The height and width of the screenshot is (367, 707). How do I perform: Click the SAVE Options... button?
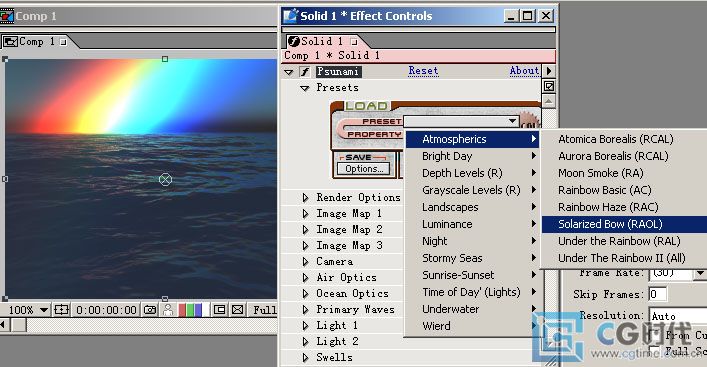point(364,169)
